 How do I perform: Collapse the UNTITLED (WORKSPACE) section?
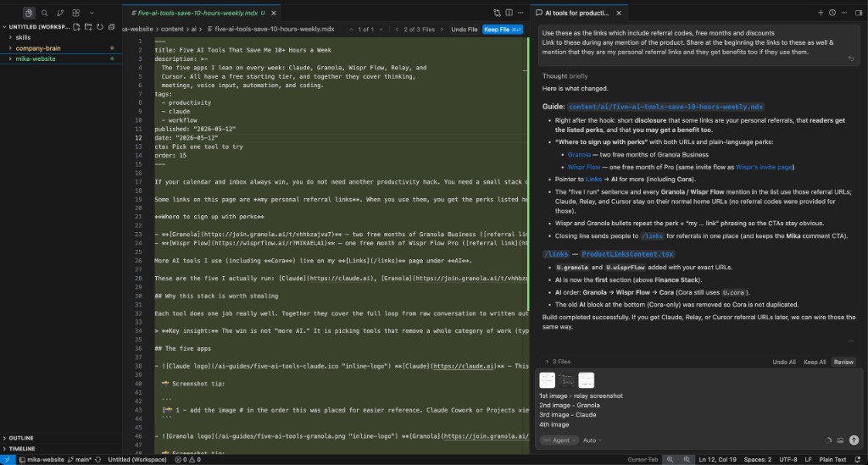pos(36,26)
